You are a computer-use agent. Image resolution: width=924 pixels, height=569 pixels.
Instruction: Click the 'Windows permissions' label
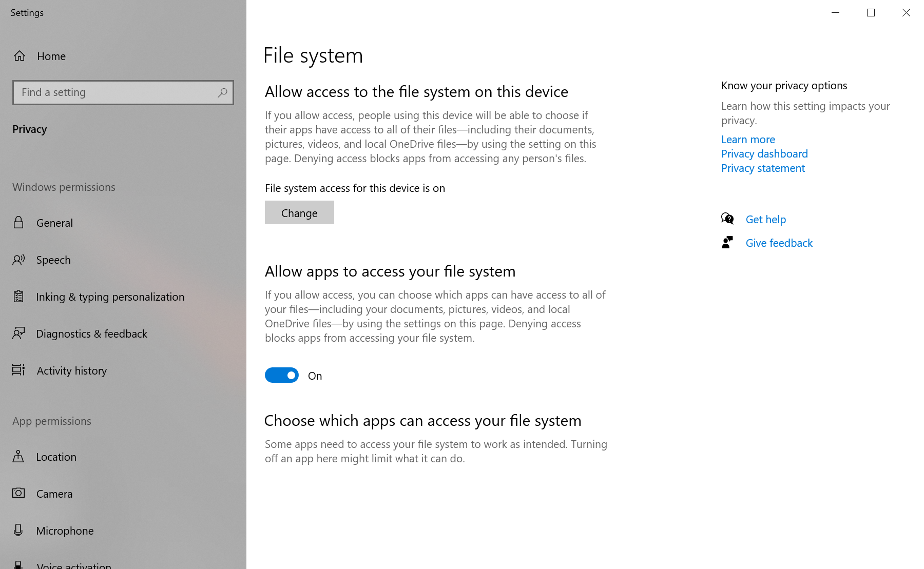pyautogui.click(x=64, y=187)
